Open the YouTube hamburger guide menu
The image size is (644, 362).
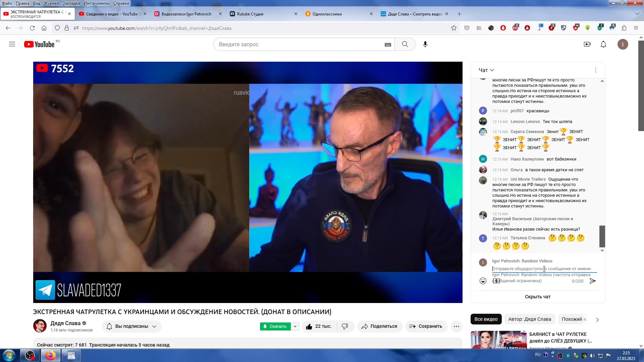click(x=12, y=44)
